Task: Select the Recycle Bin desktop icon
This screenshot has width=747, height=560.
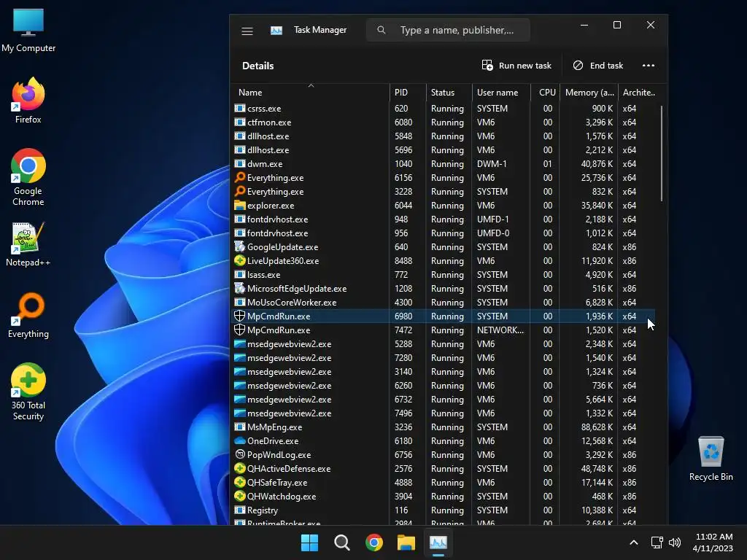Action: point(711,452)
